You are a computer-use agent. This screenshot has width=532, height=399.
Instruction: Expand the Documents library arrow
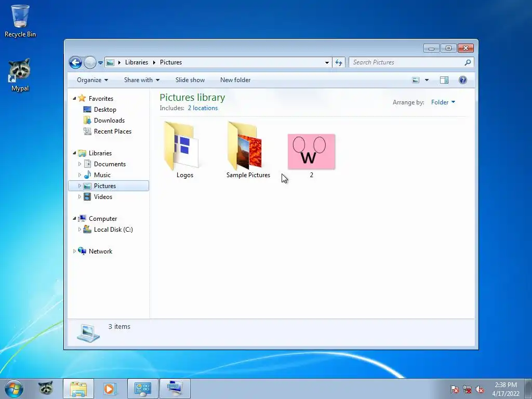click(x=79, y=164)
